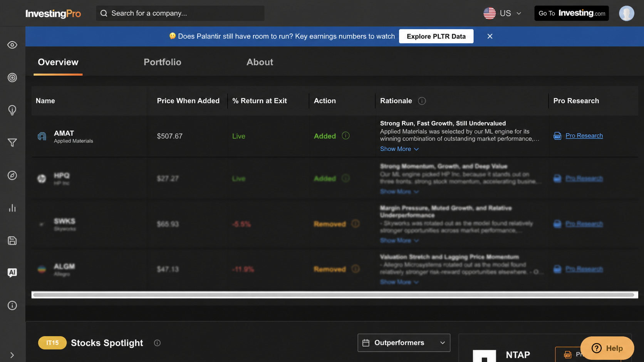Screen dimensions: 644x362
Task: Expand the sidebar with bottom chevron
Action: (12, 355)
